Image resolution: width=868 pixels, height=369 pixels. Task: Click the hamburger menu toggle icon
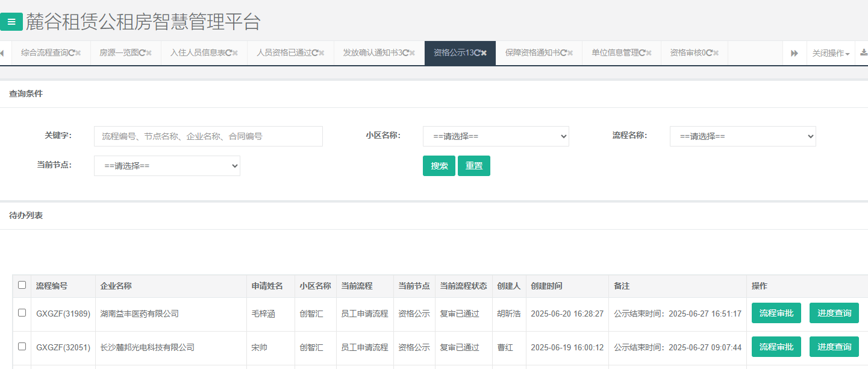pos(11,22)
